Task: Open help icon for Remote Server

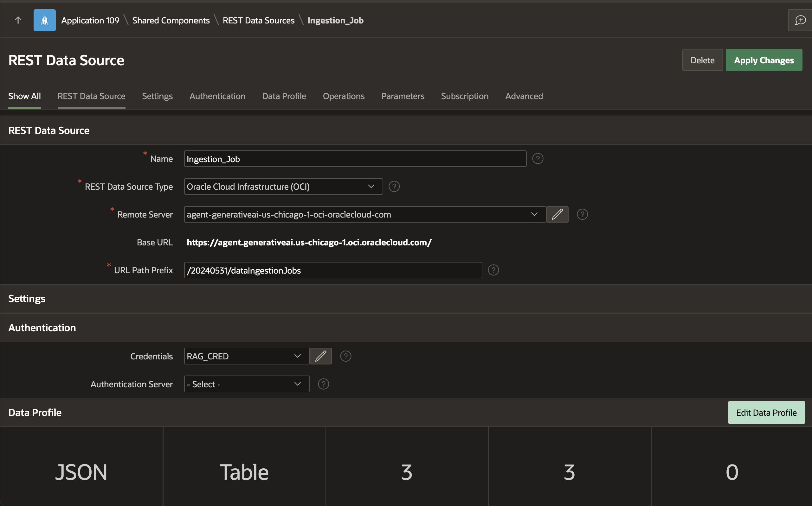Action: click(582, 214)
